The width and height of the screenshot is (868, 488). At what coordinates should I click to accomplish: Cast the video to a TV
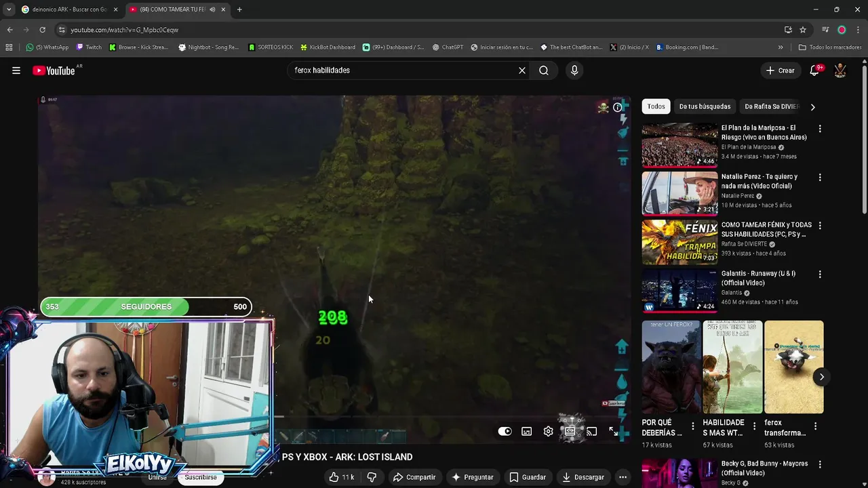(592, 431)
